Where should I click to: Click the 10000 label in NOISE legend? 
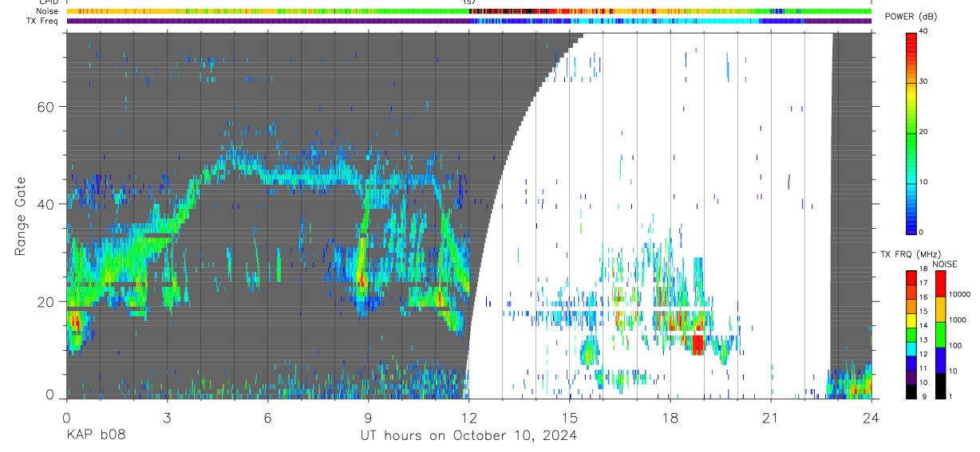click(x=961, y=294)
